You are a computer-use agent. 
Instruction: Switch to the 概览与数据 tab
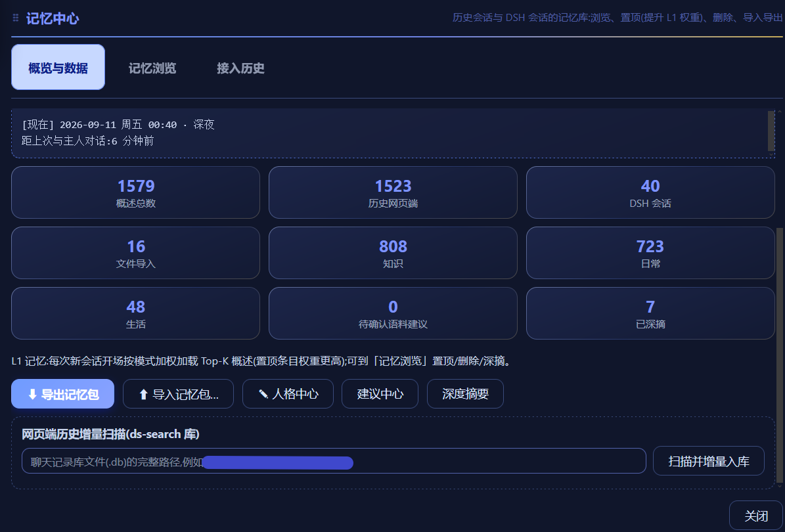[58, 67]
